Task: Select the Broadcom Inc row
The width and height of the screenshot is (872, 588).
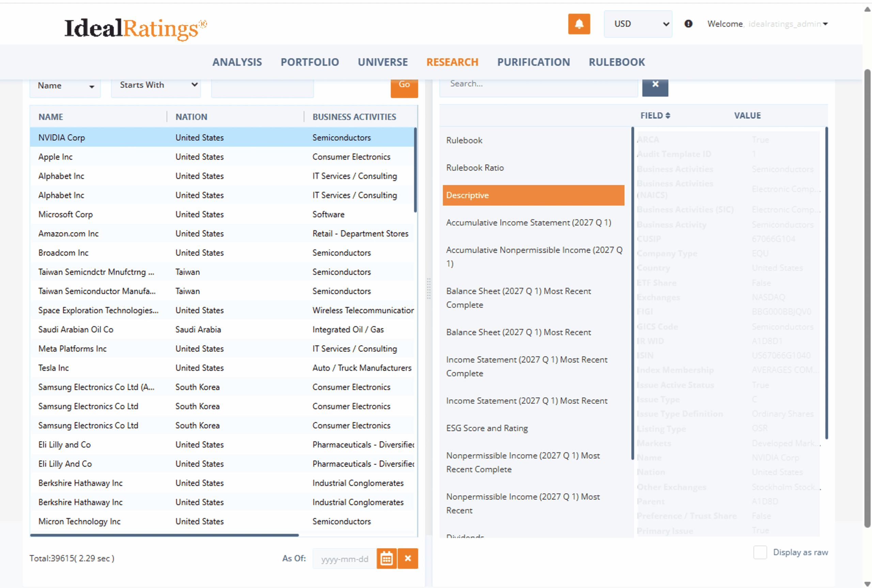Action: [222, 252]
